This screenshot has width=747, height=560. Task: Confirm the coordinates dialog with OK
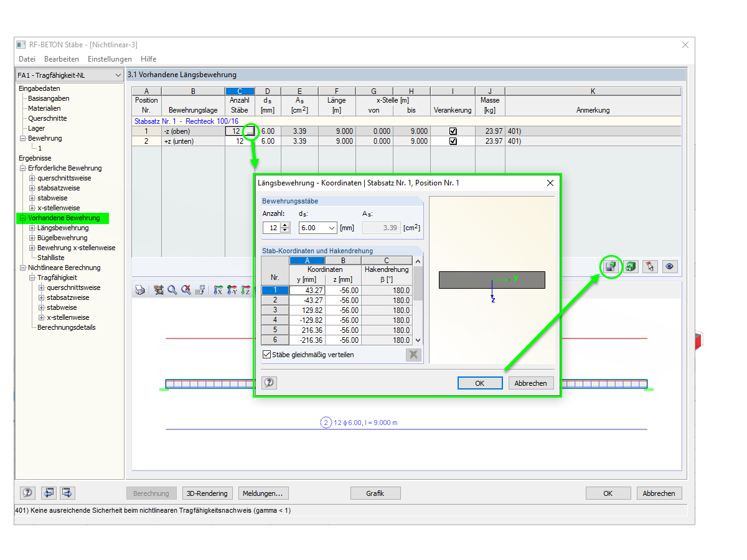[x=480, y=383]
